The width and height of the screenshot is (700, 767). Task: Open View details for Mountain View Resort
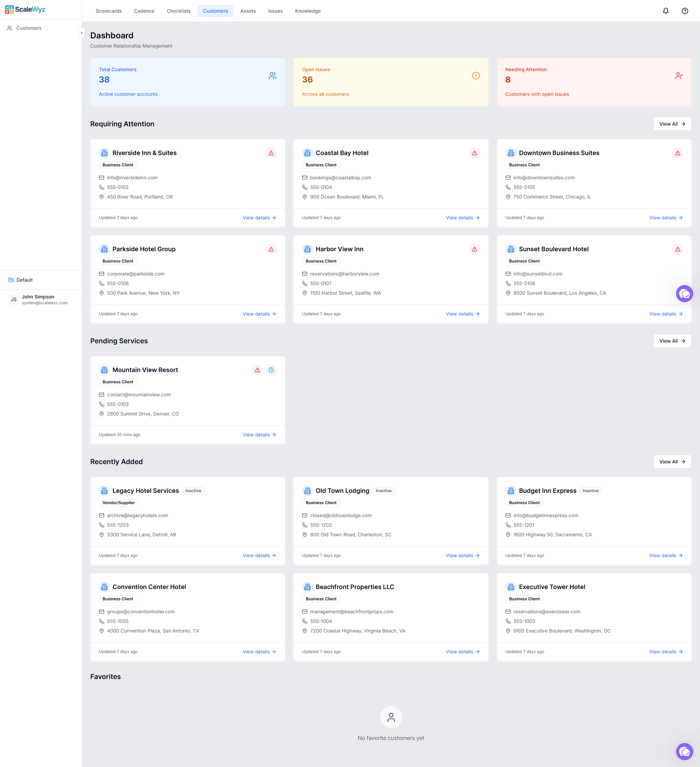tap(259, 434)
